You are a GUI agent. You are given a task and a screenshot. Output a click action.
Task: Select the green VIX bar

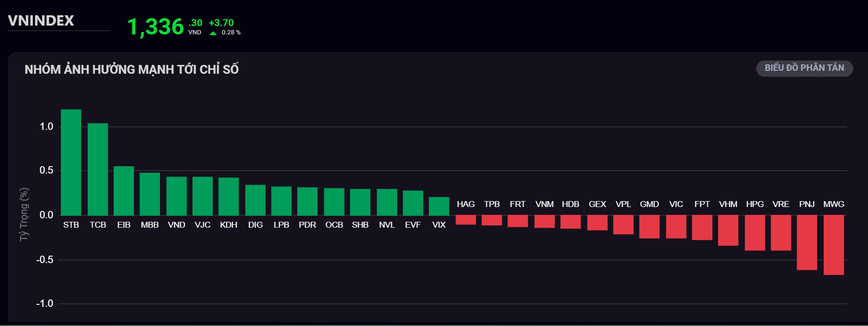point(439,206)
